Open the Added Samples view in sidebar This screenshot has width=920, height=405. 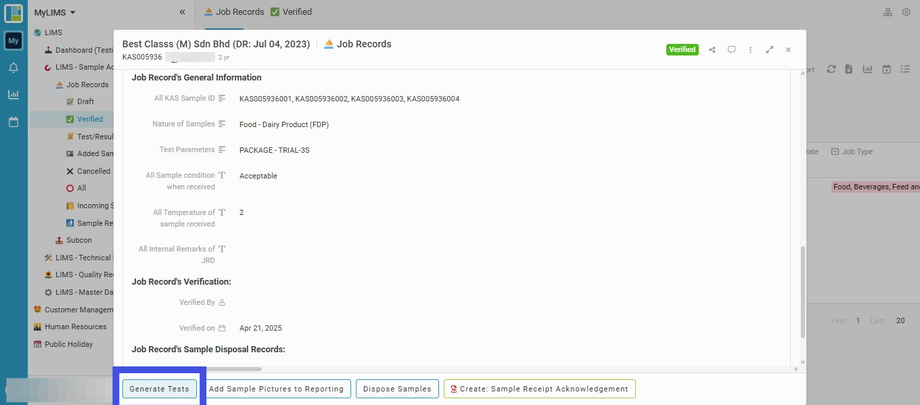[x=89, y=154]
